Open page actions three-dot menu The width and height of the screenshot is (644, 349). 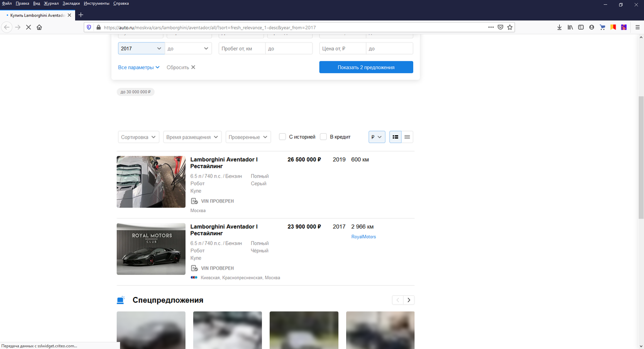coord(491,27)
